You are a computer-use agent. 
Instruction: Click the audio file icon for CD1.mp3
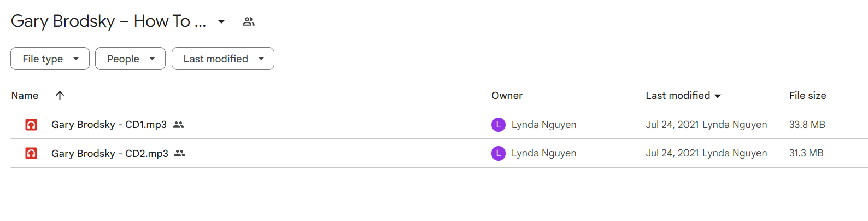tap(31, 125)
